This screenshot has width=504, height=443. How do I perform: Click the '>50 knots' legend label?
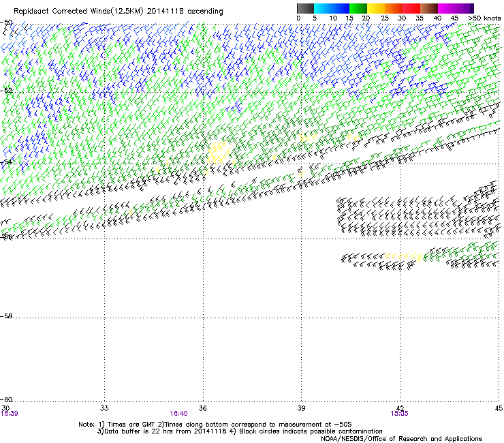pyautogui.click(x=484, y=18)
